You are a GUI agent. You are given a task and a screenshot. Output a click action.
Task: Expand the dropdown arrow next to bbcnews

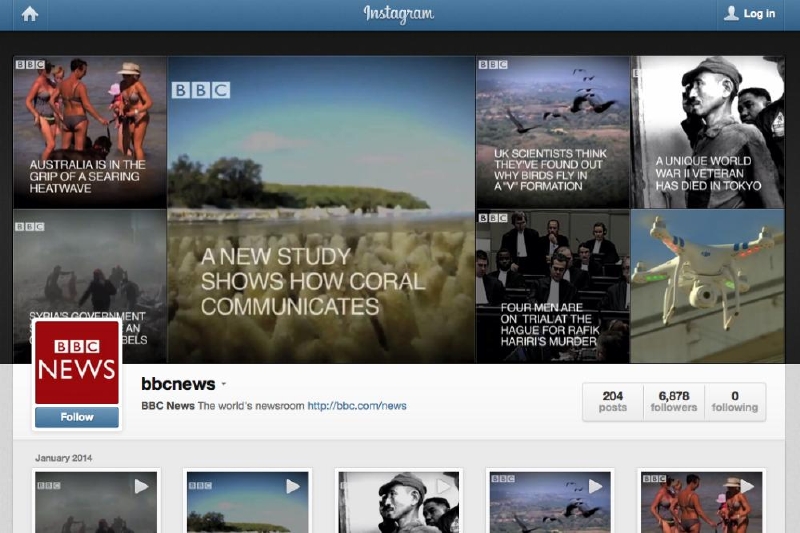coord(223,384)
